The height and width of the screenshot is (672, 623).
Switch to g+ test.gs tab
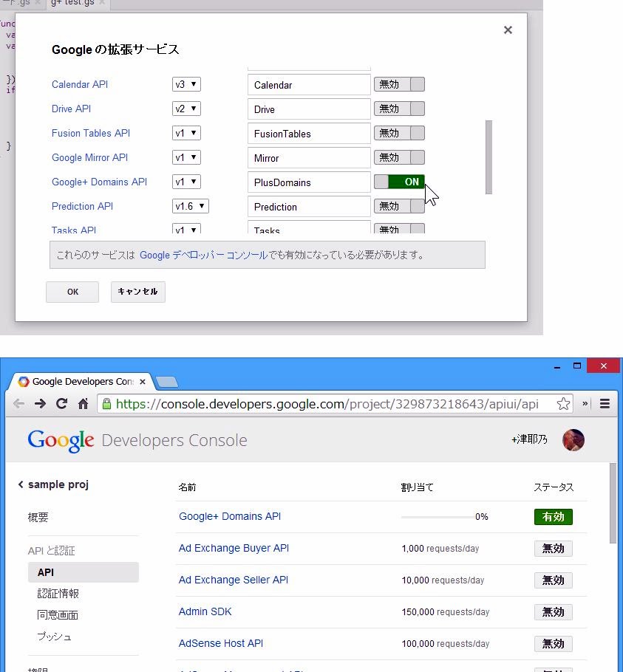(72, 3)
